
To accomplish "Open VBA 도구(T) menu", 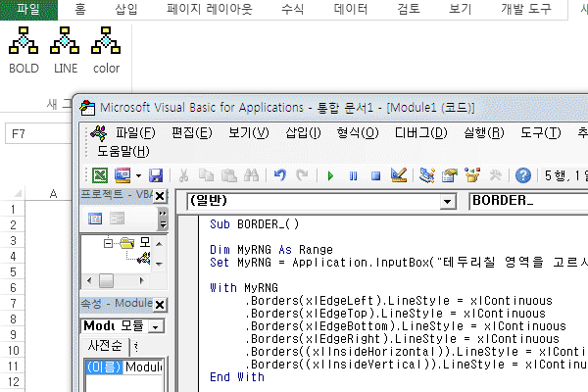I will (540, 133).
